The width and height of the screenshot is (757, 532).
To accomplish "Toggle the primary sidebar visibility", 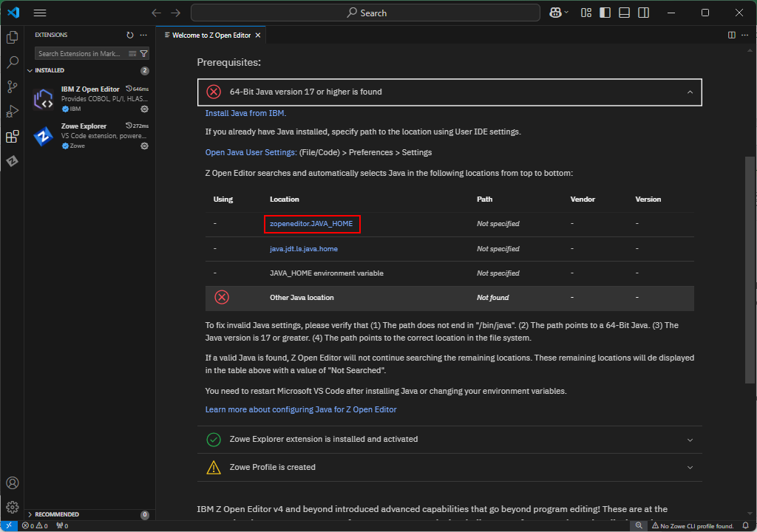I will (x=605, y=13).
